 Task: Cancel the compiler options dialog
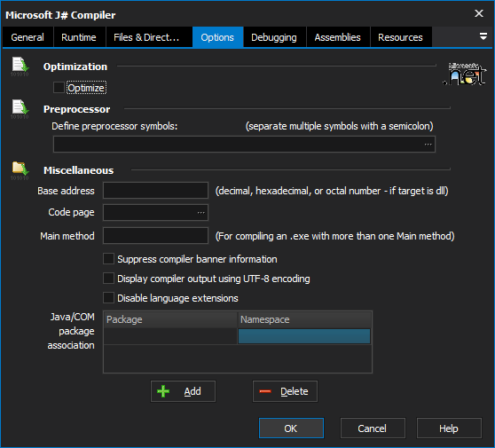pos(373,428)
